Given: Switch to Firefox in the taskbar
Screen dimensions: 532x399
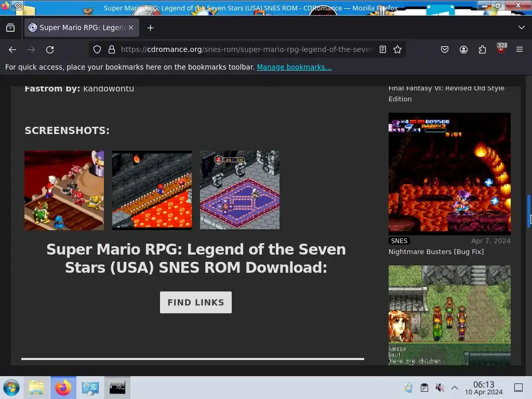Looking at the screenshot, I should (63, 388).
